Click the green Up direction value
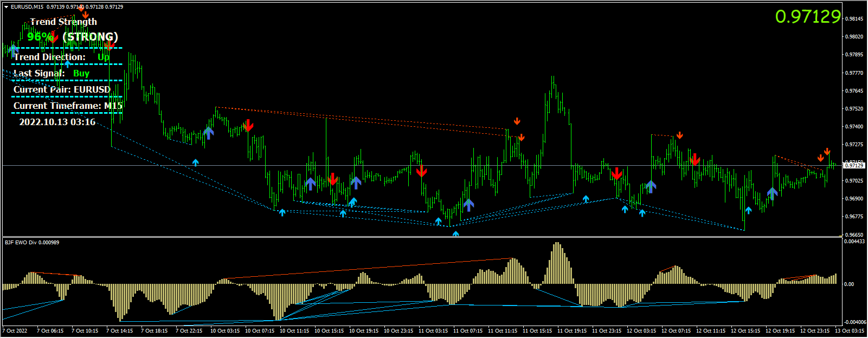This screenshot has width=868, height=338. point(104,57)
